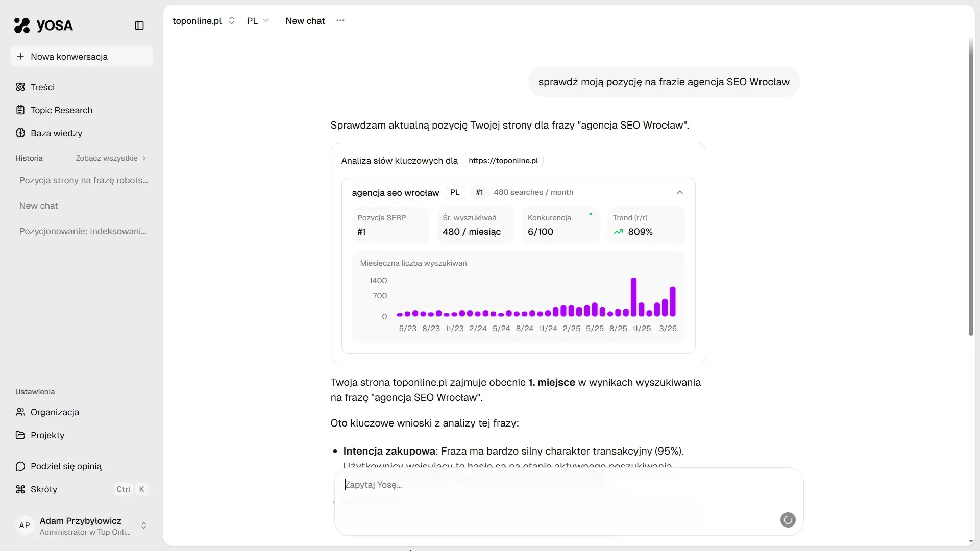Open PL language dropdown

tap(258, 21)
